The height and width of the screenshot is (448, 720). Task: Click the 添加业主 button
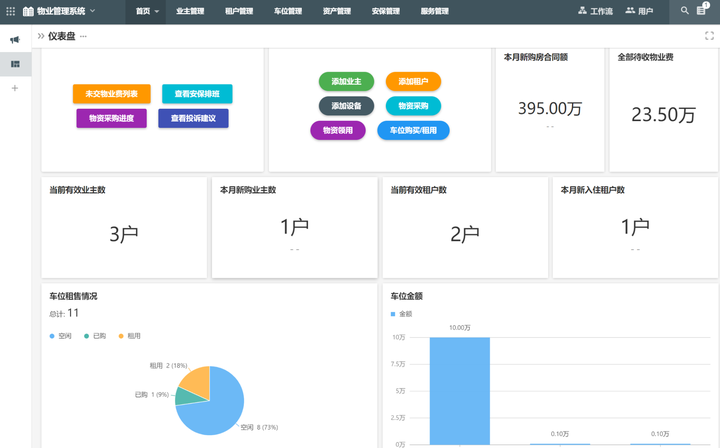click(x=346, y=81)
